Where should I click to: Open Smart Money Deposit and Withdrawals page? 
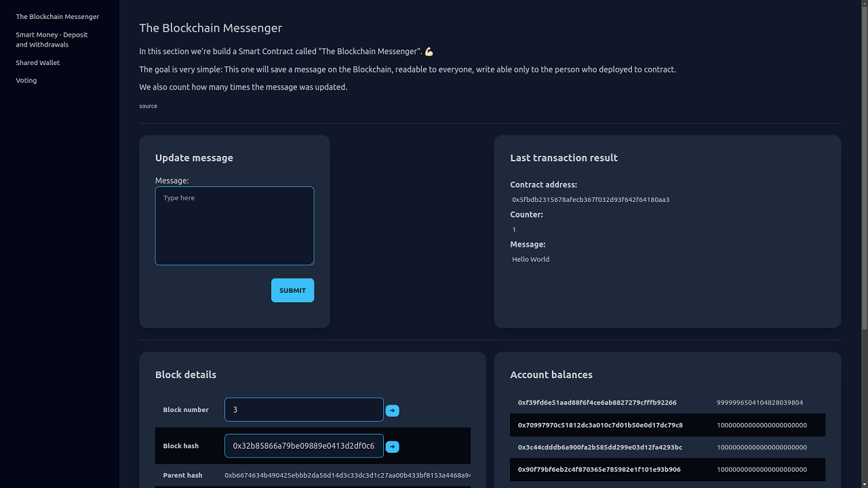(52, 39)
